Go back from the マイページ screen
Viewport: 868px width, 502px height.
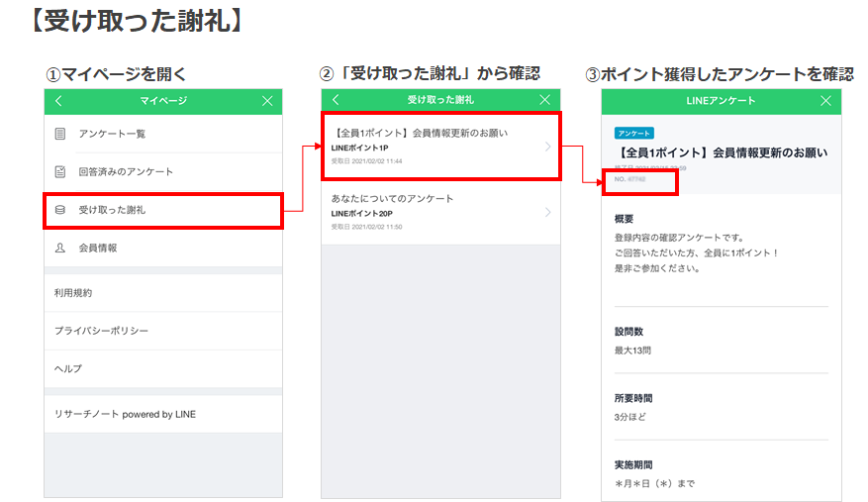pos(58,101)
